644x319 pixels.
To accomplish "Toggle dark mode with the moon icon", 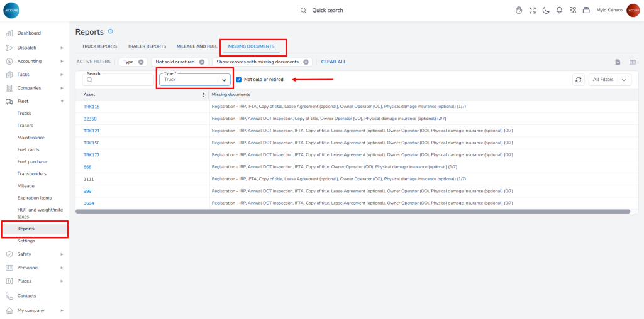I will tap(546, 10).
